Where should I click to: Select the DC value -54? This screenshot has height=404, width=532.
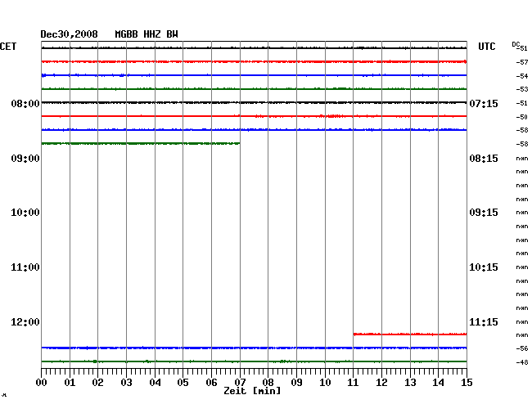[522, 76]
